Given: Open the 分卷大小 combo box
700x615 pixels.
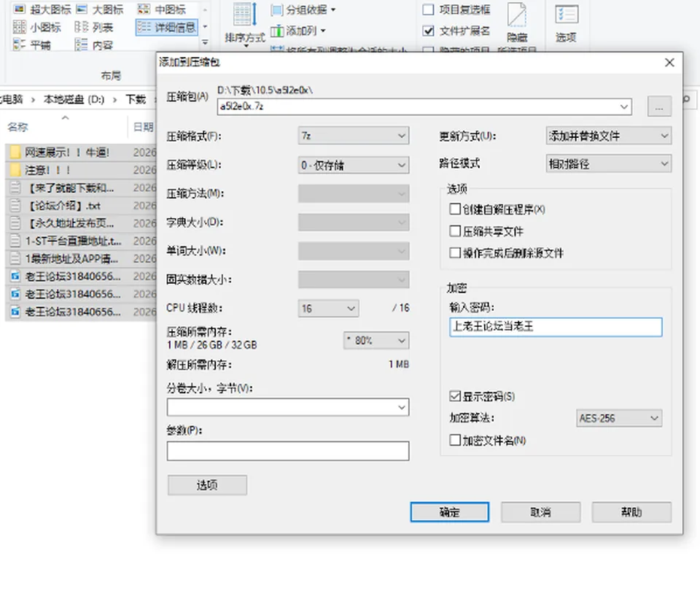Looking at the screenshot, I should pyautogui.click(x=288, y=407).
